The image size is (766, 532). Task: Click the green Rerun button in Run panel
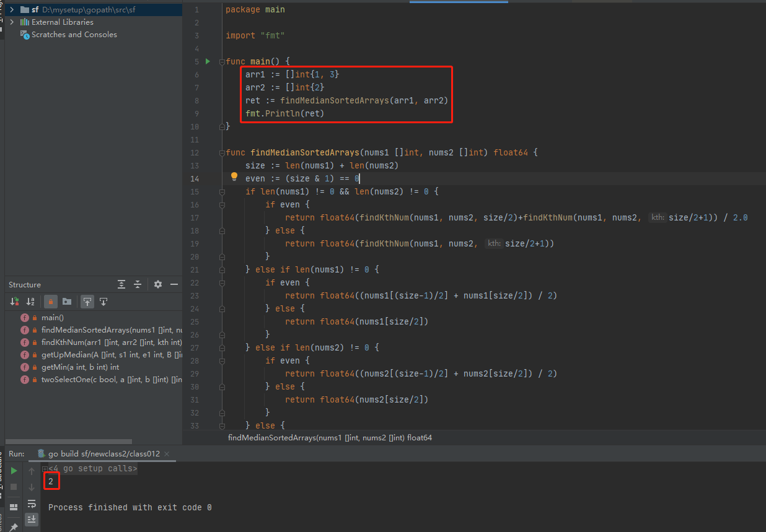click(x=14, y=471)
